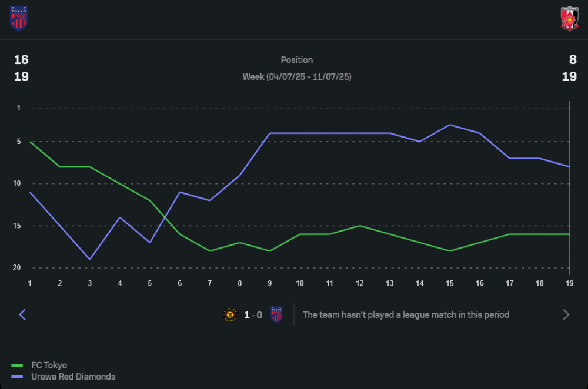Select week 3 on the x-axis
Image resolution: width=588 pixels, height=389 pixels.
(90, 283)
